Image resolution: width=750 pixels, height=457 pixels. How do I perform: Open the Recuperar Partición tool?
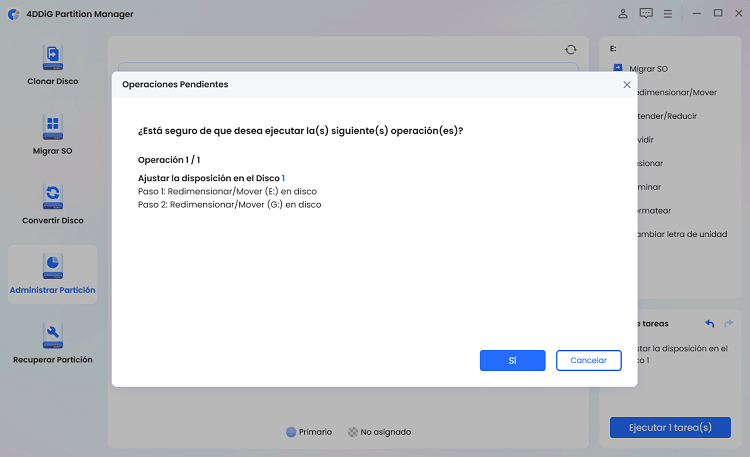coord(53,342)
